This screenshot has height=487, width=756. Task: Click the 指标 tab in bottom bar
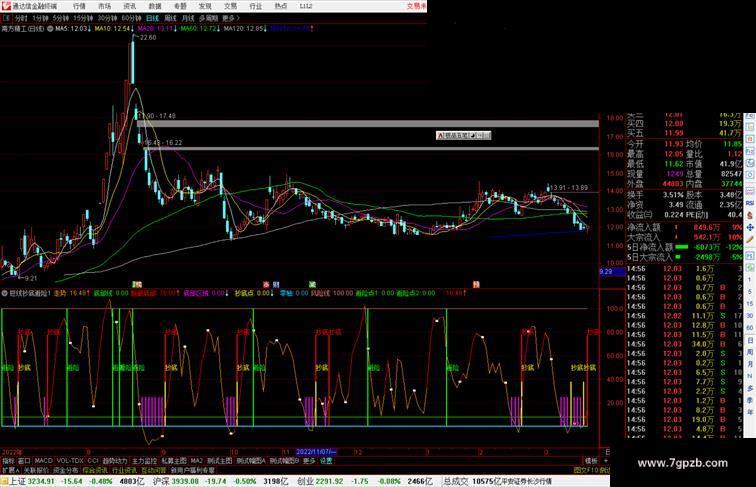pyautogui.click(x=8, y=461)
